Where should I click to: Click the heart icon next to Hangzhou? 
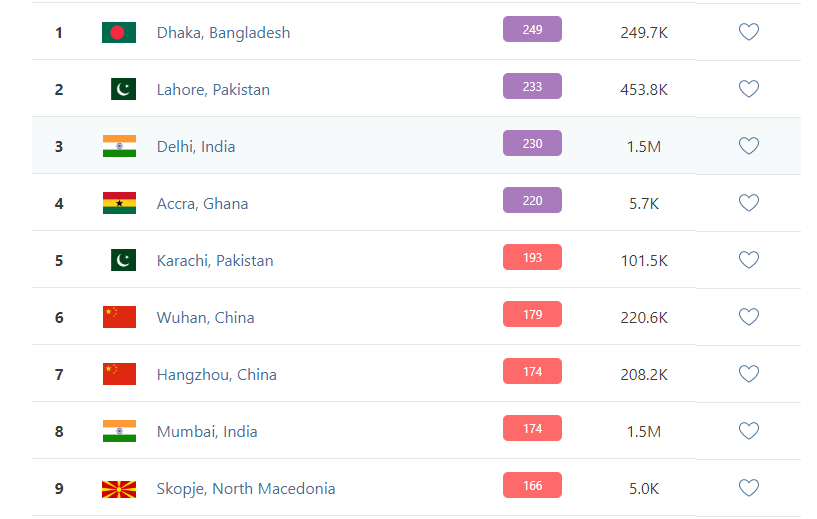pos(749,374)
